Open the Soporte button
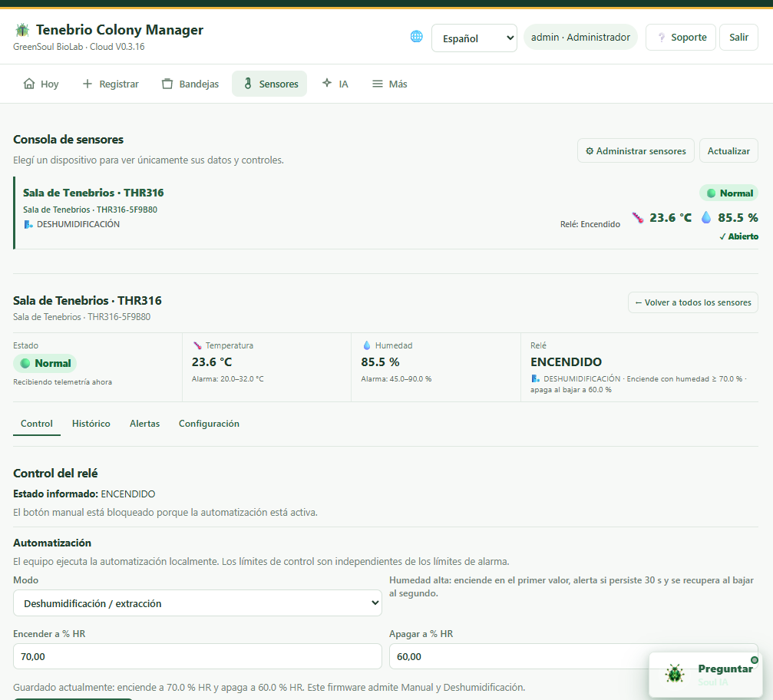773x700 pixels. click(x=681, y=38)
